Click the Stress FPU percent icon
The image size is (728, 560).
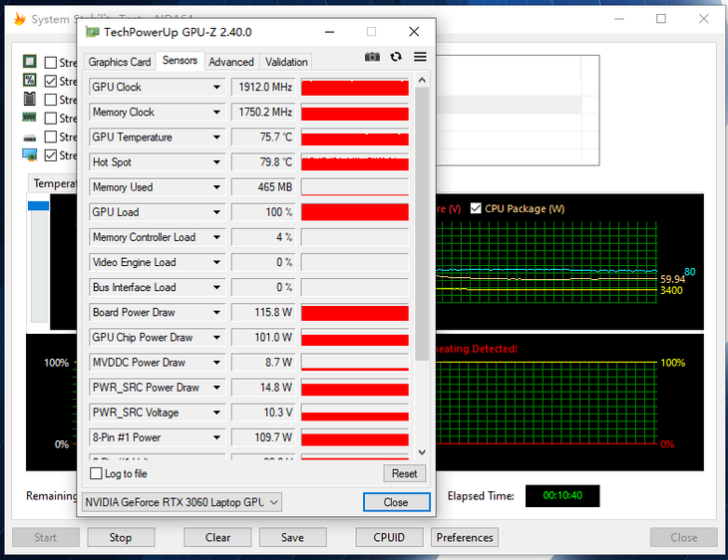(x=30, y=81)
